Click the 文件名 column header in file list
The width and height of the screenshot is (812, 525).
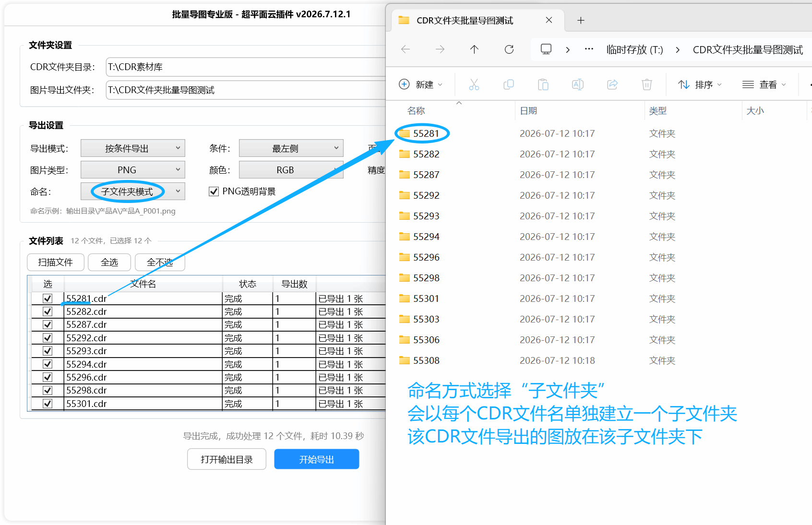(x=143, y=284)
